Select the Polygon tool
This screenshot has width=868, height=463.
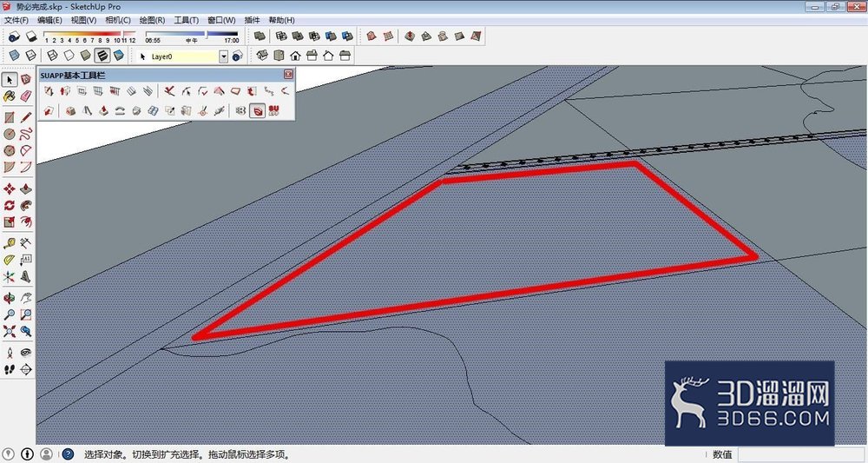click(10, 150)
